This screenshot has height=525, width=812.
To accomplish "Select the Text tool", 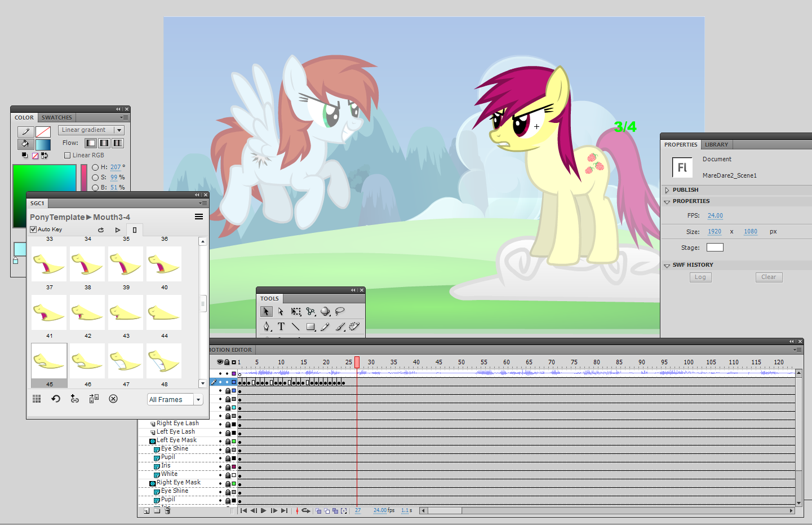I will pyautogui.click(x=281, y=327).
